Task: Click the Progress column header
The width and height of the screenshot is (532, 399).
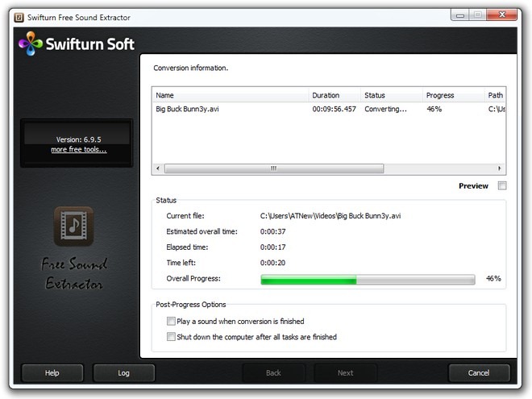Action: (x=454, y=95)
